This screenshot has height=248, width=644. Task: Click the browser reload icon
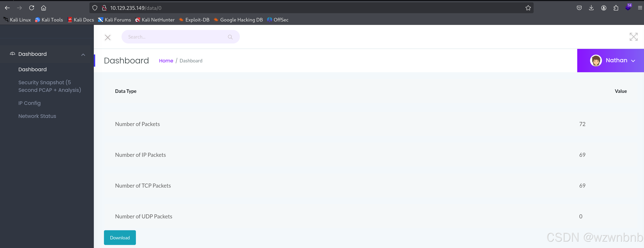[31, 8]
